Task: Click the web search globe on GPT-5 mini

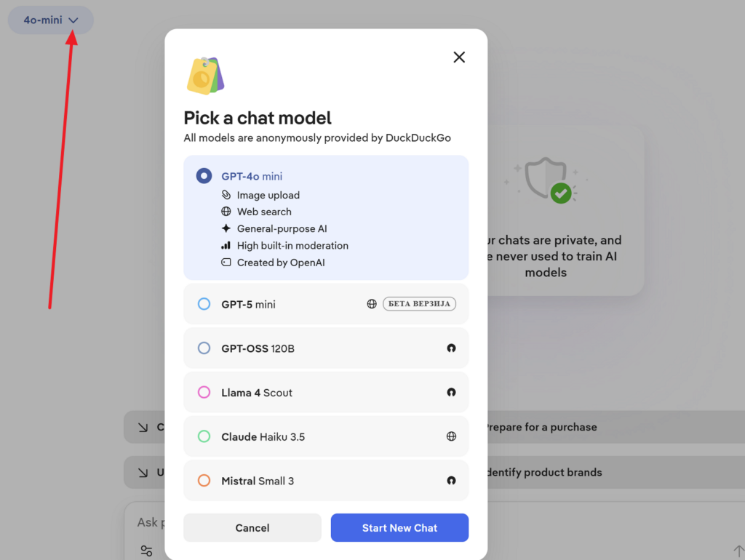Action: pyautogui.click(x=372, y=304)
